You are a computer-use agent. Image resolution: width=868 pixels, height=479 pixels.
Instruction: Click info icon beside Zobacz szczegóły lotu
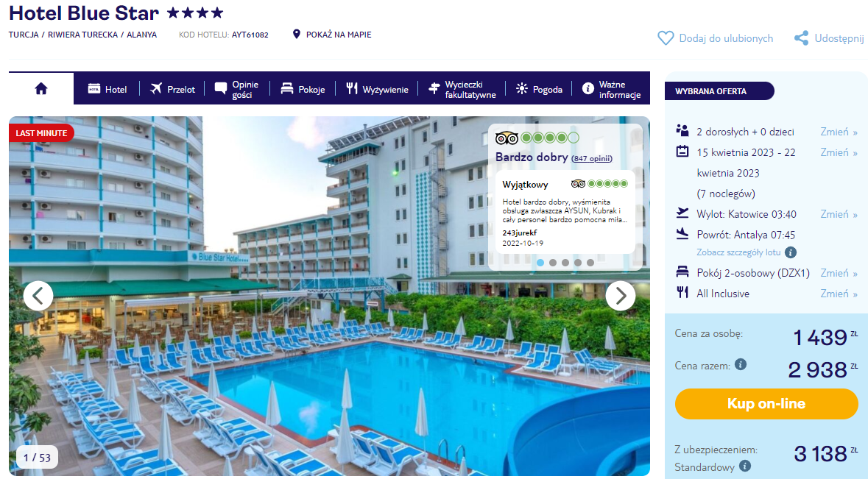click(791, 252)
